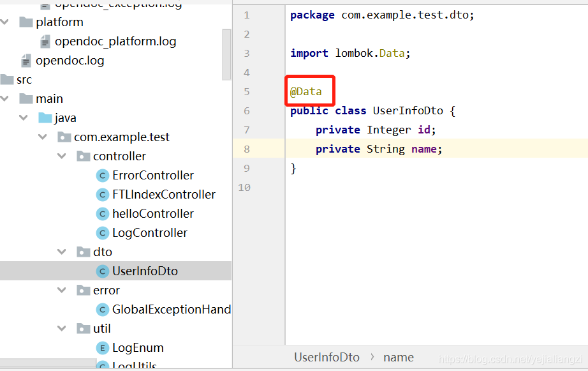
Task: Click the opendoc.log file icon
Action: pyautogui.click(x=26, y=61)
